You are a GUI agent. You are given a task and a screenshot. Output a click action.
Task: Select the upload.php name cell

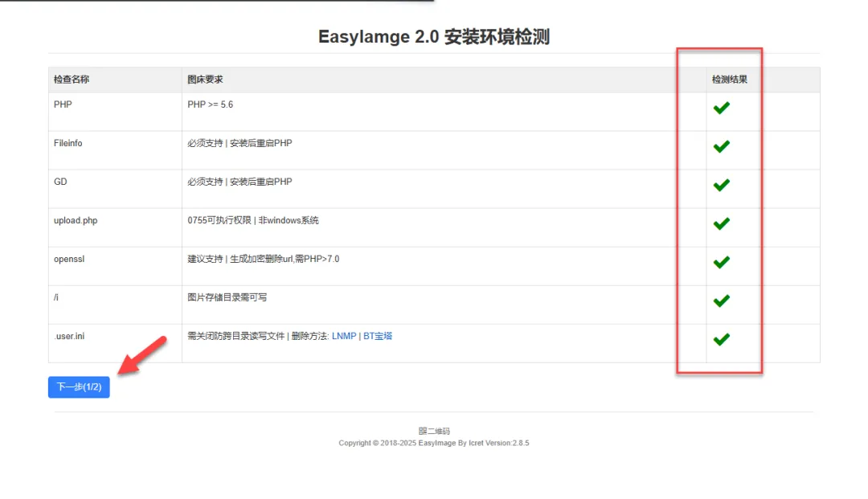tap(76, 220)
